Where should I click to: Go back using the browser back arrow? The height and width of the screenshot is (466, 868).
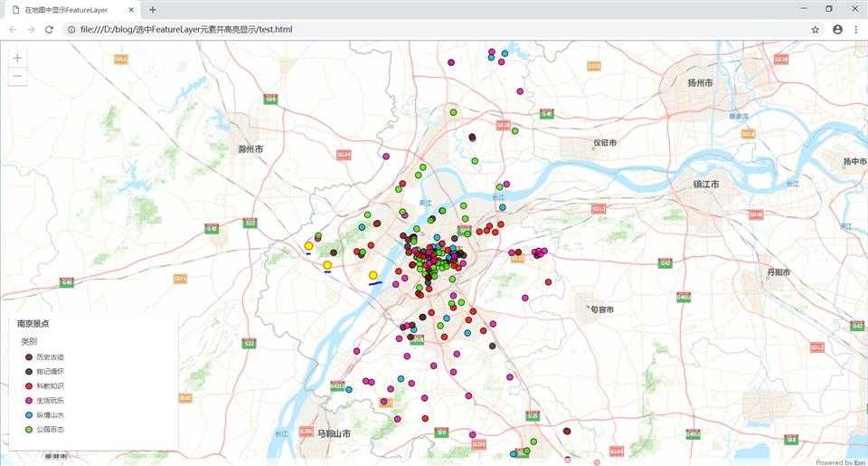(x=13, y=29)
